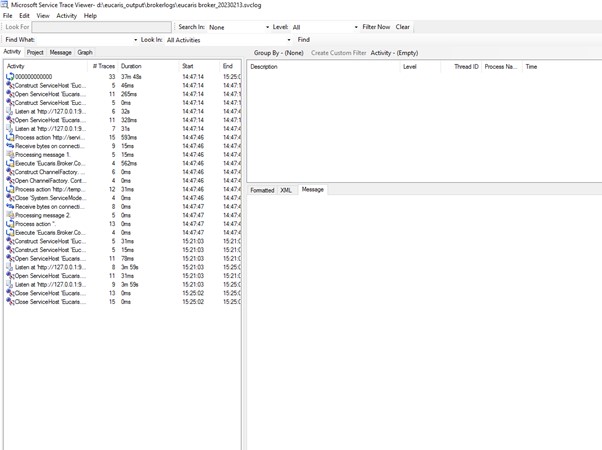
Task: Select 'Construct ChannelFactory' row text
Action: tap(50, 172)
